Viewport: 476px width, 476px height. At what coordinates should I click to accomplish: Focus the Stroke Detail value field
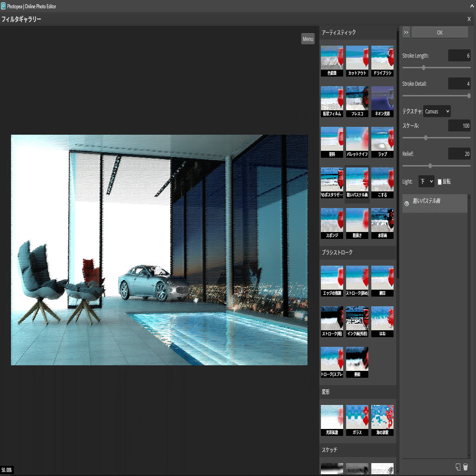[x=459, y=83]
